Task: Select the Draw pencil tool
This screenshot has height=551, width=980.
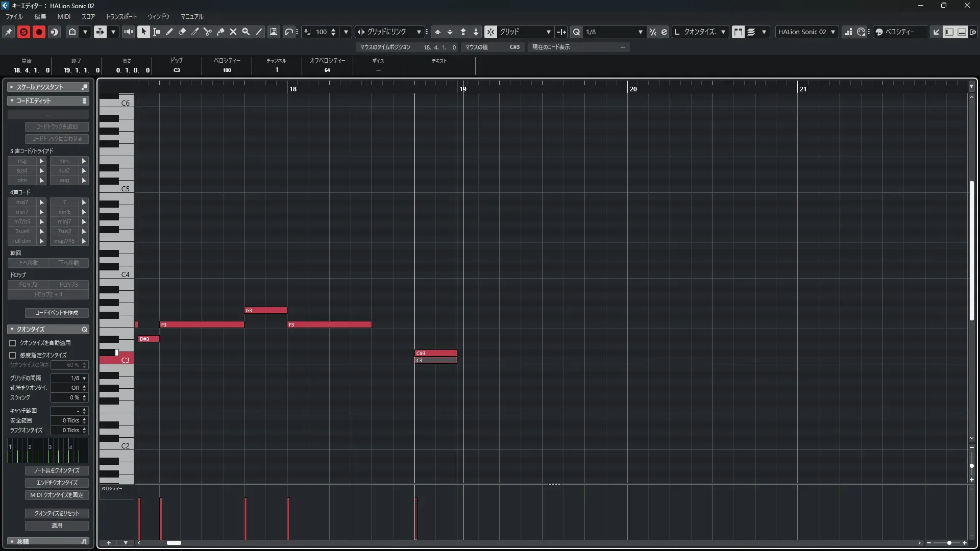Action: click(x=169, y=32)
